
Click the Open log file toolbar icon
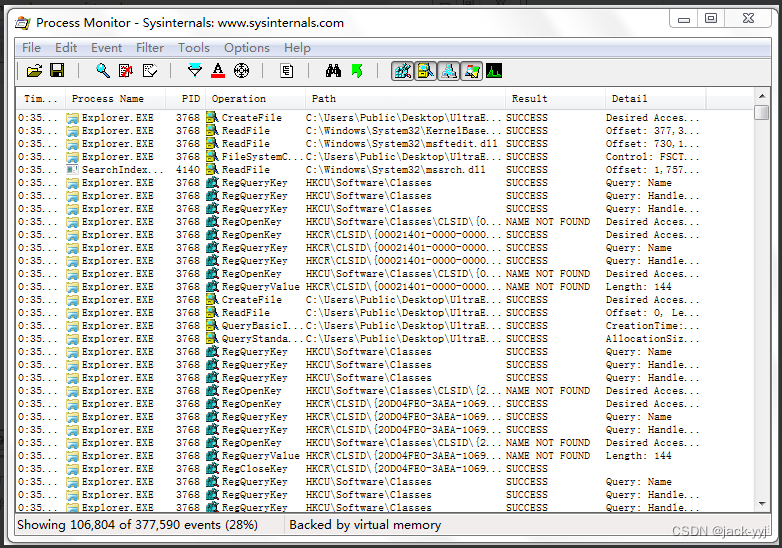pos(34,71)
